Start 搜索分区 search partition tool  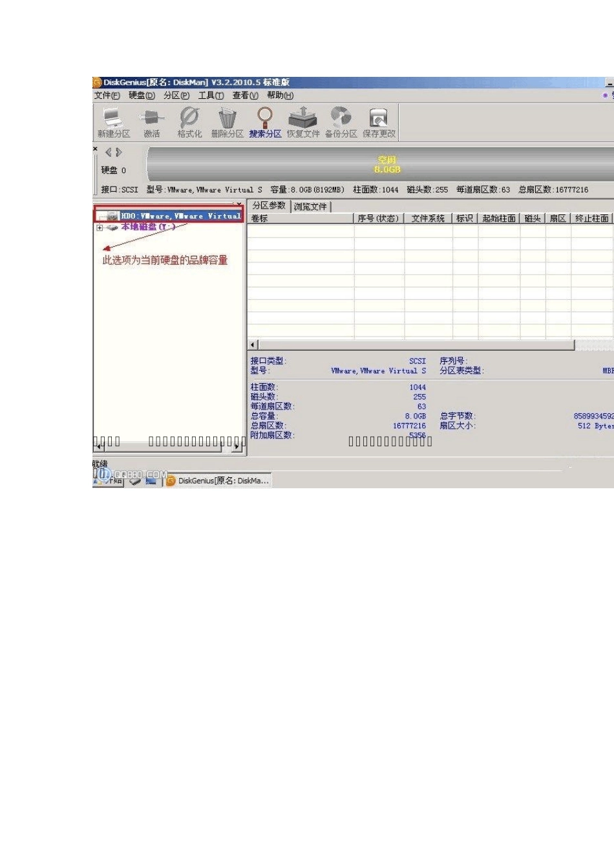(265, 123)
